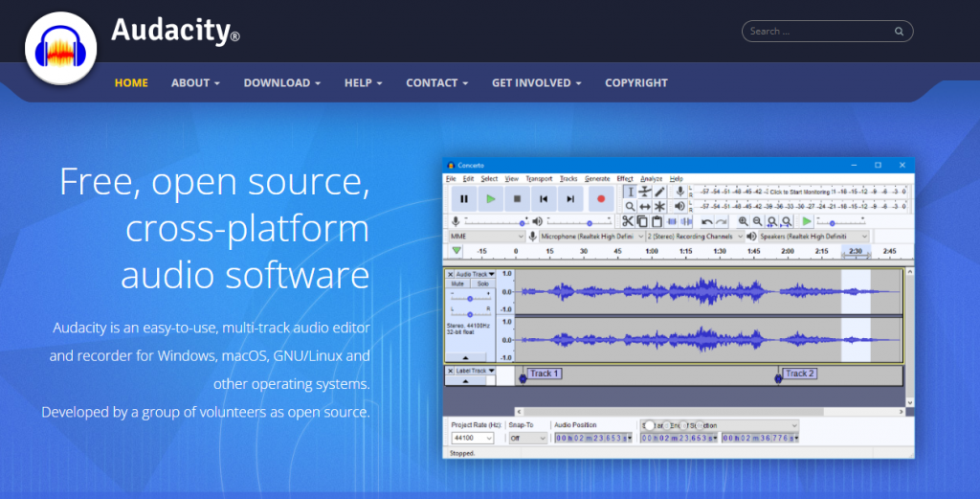Click the Audio Track gain slider

tap(471, 299)
